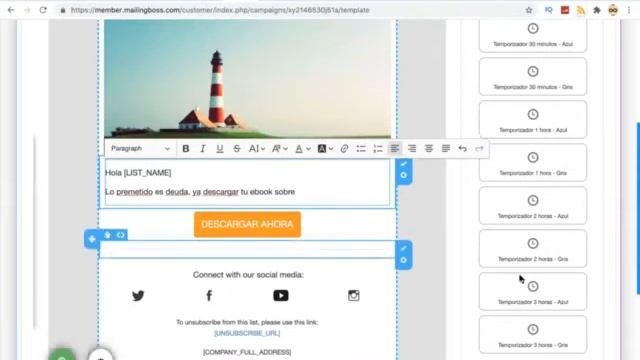Screen dimensions: 640x360
Task: Click 'Connect with our social media:' text
Action: tap(248, 275)
